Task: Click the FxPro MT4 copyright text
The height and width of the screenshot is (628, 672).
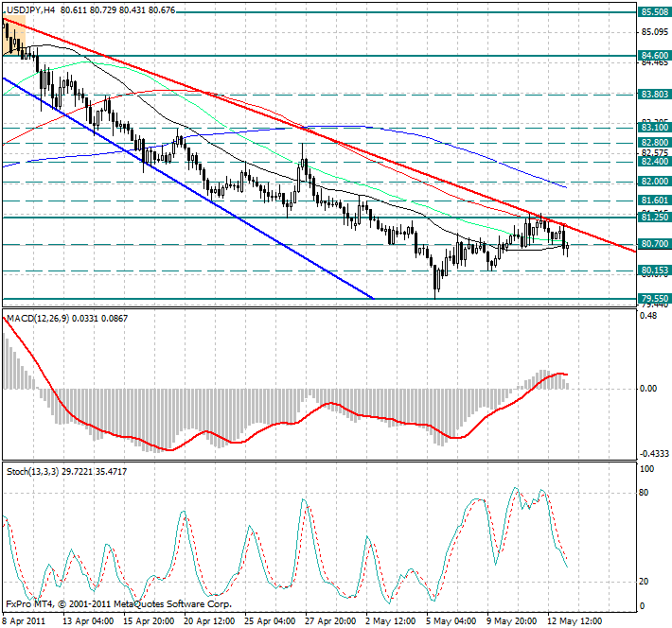Action: [118, 602]
